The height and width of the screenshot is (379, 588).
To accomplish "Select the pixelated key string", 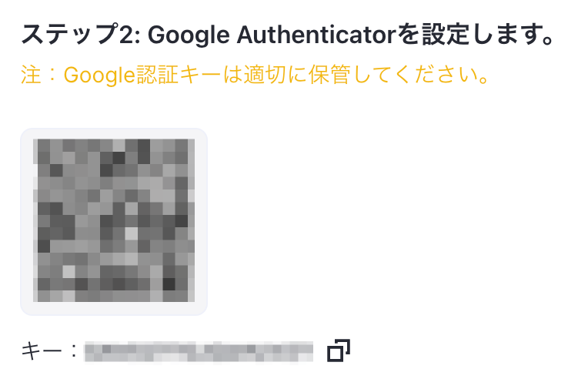I will tap(199, 351).
